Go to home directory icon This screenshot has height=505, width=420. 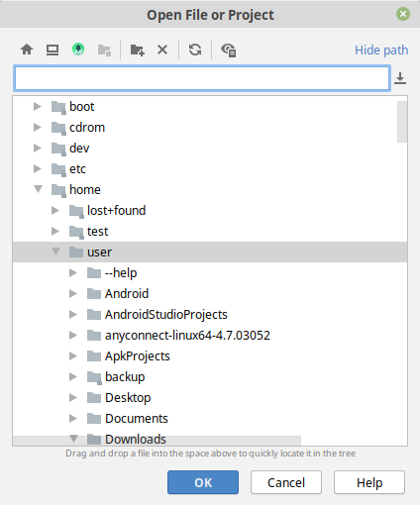(27, 50)
